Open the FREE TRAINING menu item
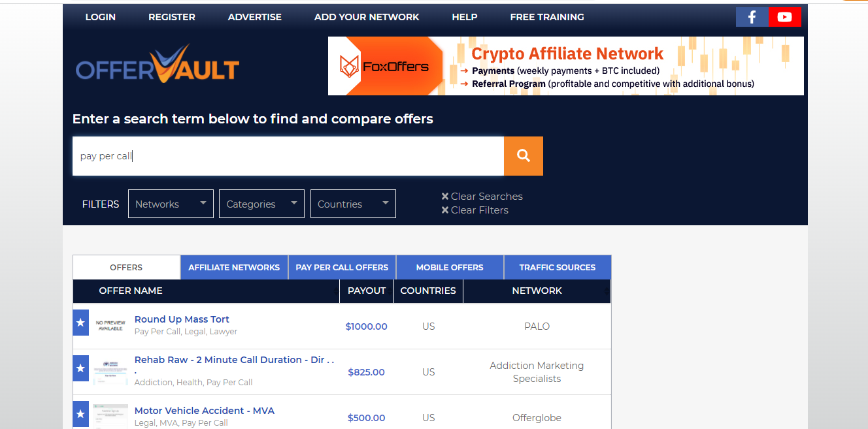The image size is (868, 429). pyautogui.click(x=547, y=17)
